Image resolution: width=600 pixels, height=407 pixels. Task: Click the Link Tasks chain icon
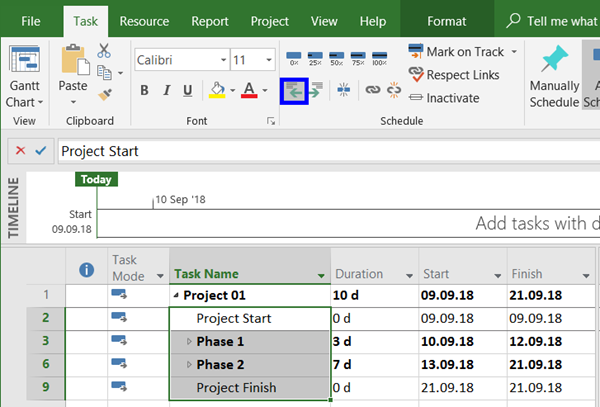pyautogui.click(x=372, y=90)
